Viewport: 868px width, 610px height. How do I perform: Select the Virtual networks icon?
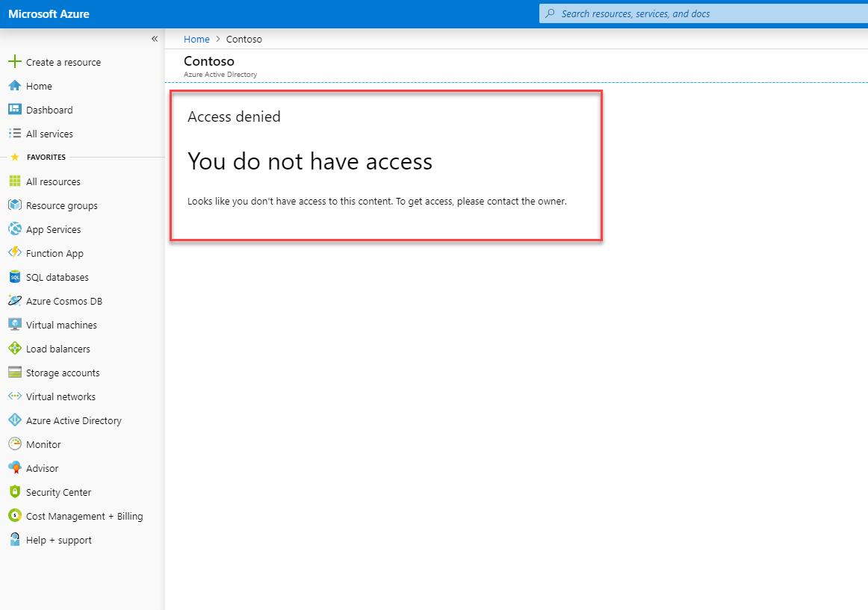pyautogui.click(x=16, y=396)
